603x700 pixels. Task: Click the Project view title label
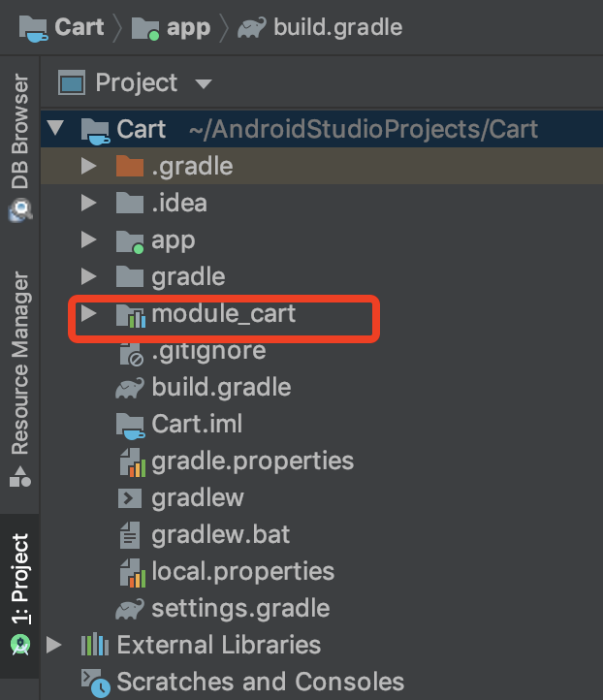point(137,83)
